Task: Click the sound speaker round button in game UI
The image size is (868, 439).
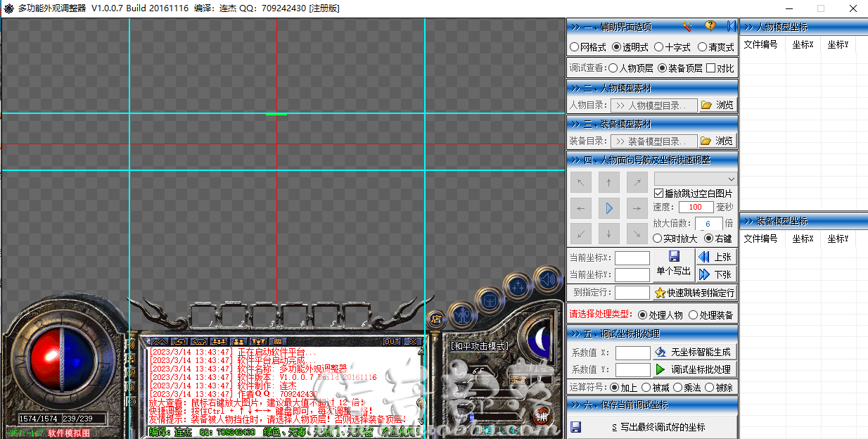Action: pos(547,278)
